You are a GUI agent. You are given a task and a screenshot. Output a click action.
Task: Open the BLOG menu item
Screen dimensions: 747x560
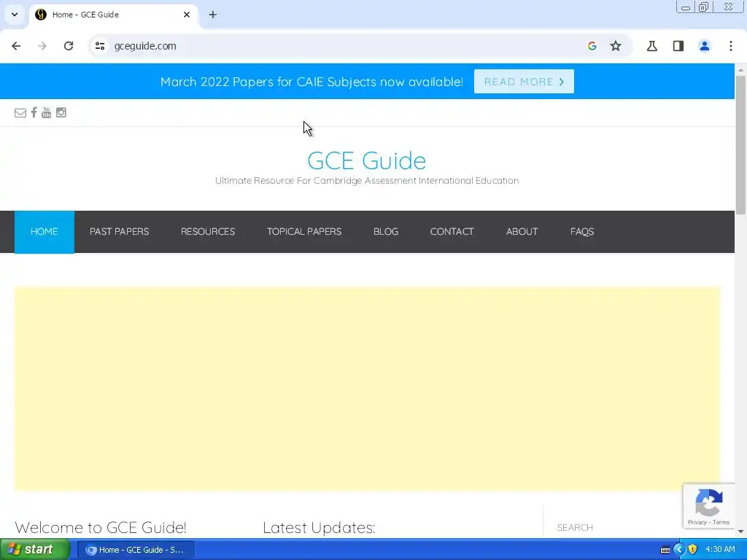[x=386, y=232]
